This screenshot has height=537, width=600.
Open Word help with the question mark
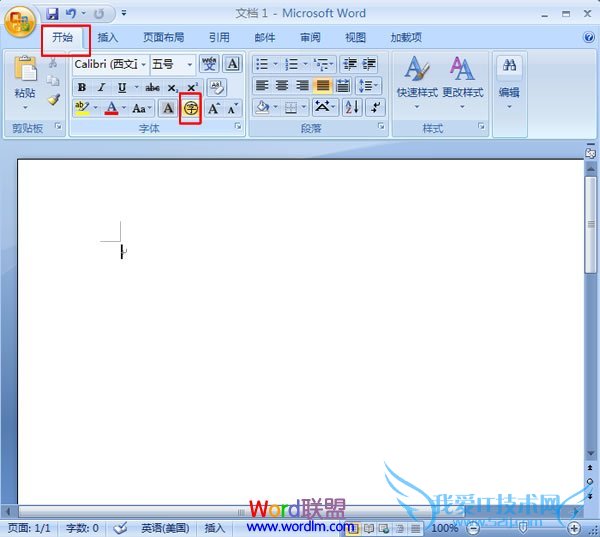coord(589,37)
